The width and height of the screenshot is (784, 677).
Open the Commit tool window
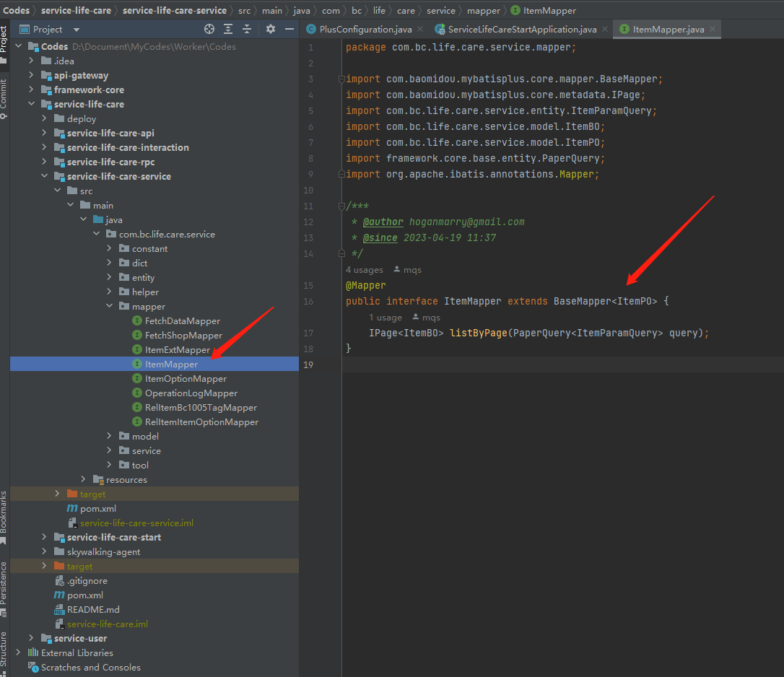(x=4, y=98)
